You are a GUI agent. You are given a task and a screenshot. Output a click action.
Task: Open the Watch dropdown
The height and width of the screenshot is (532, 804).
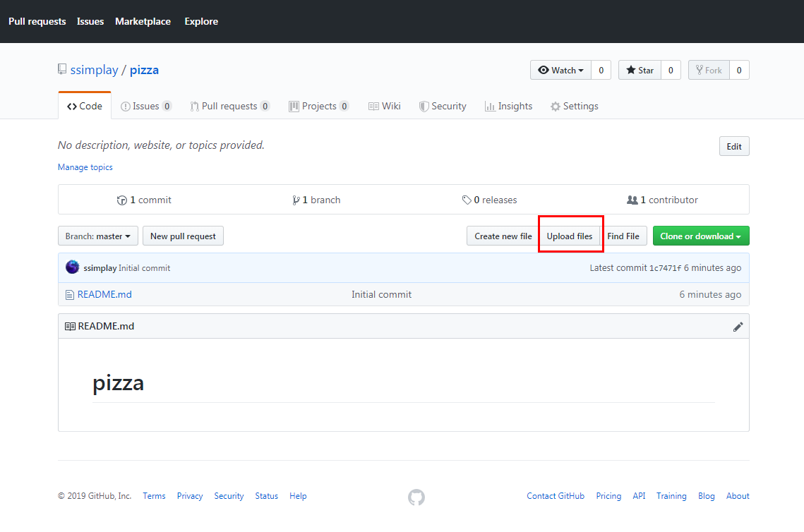[x=561, y=71]
